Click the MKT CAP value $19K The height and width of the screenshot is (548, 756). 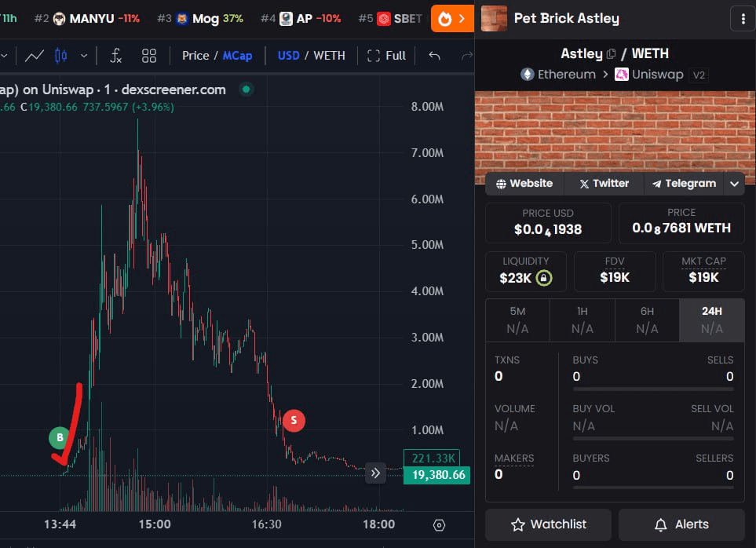(703, 277)
